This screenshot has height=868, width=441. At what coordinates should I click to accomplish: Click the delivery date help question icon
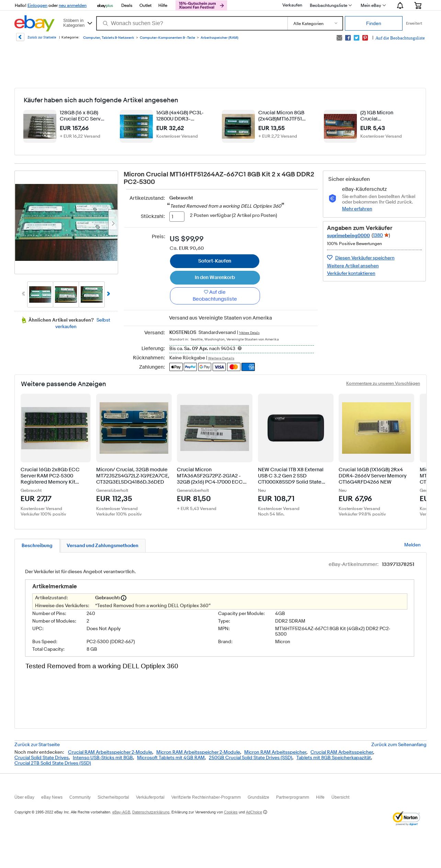(x=240, y=348)
